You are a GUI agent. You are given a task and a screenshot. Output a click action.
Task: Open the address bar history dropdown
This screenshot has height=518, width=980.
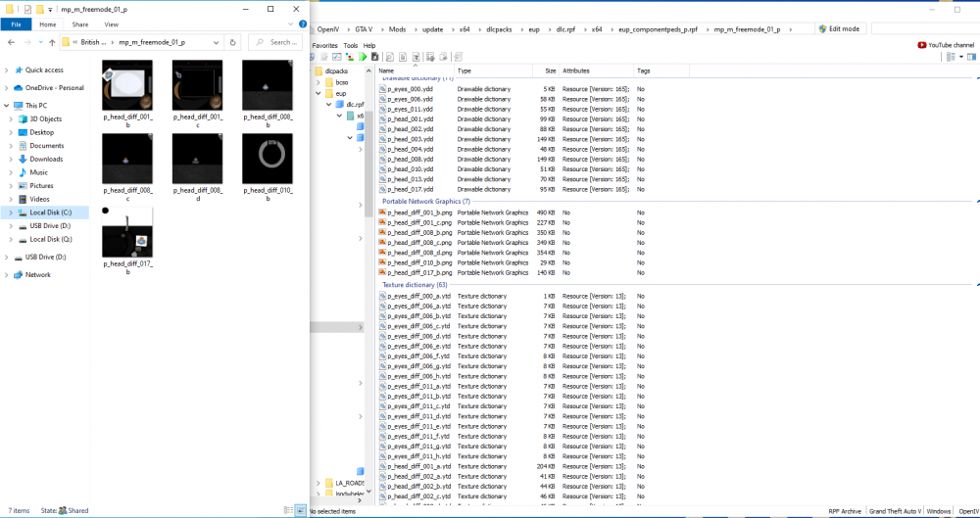(x=217, y=42)
